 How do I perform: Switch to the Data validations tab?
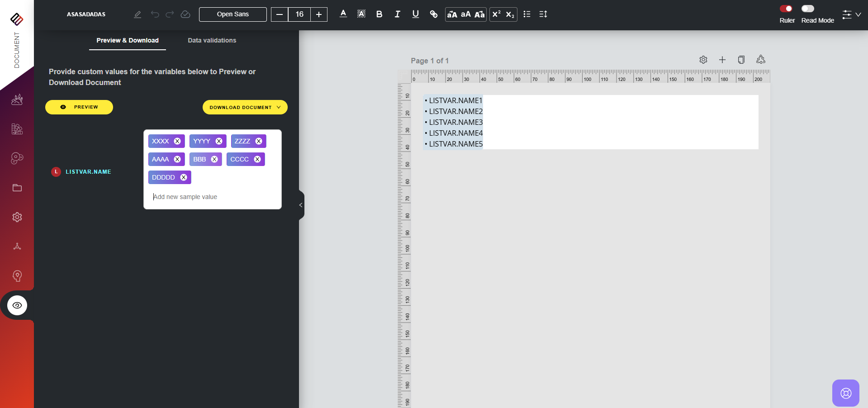[x=212, y=40]
